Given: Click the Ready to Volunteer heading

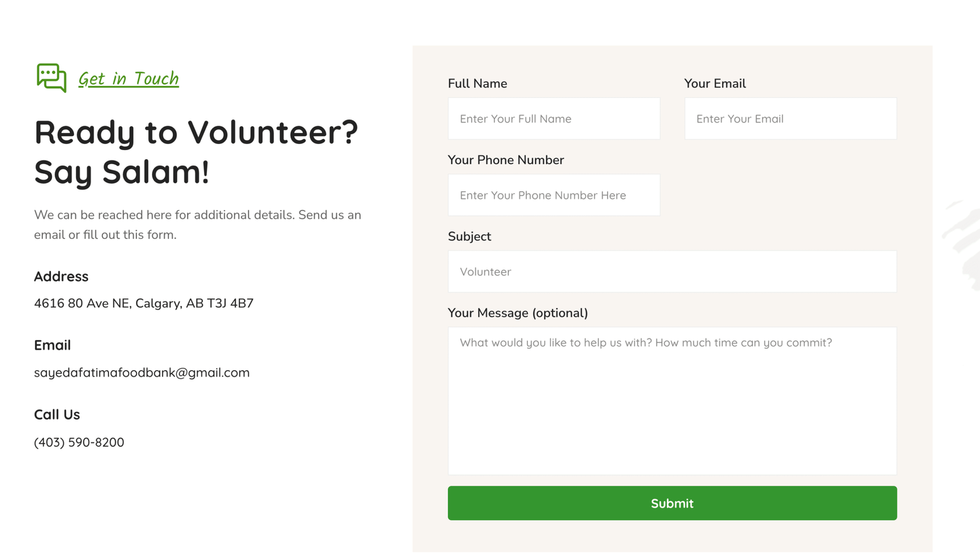Looking at the screenshot, I should coord(196,151).
